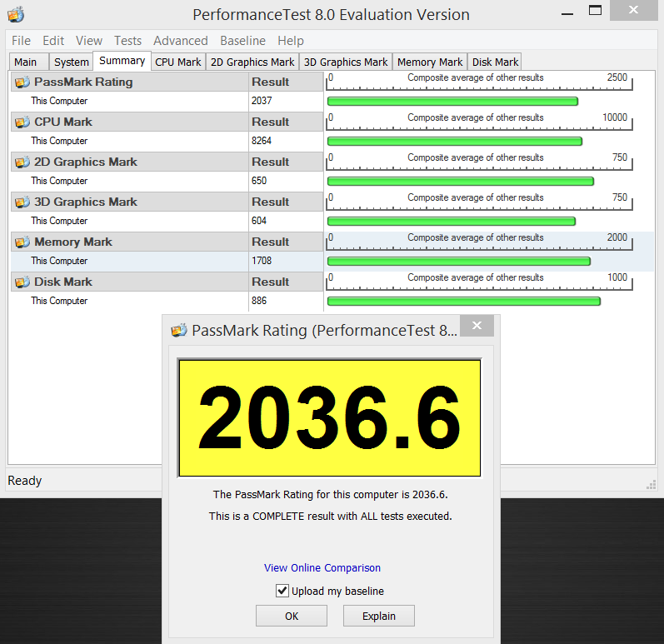
Task: Click the PassMark Rating dialog title icon
Action: click(x=179, y=330)
